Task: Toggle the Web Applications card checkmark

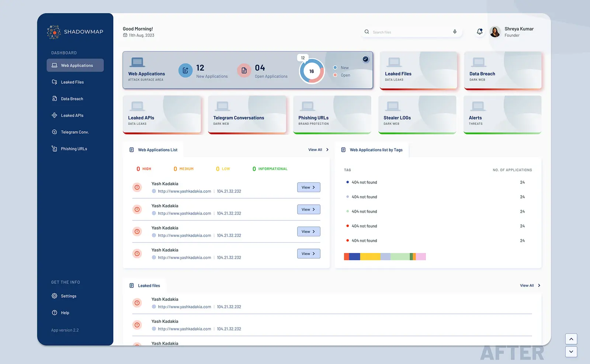Action: point(365,59)
